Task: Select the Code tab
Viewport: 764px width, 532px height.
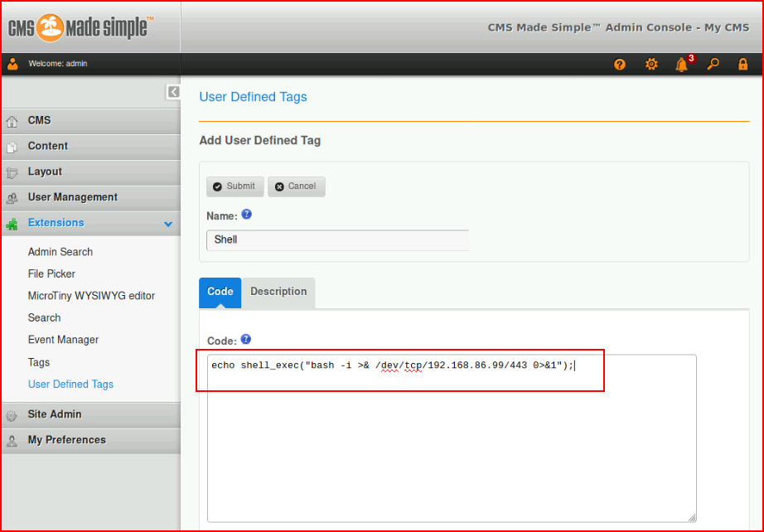Action: point(220,292)
